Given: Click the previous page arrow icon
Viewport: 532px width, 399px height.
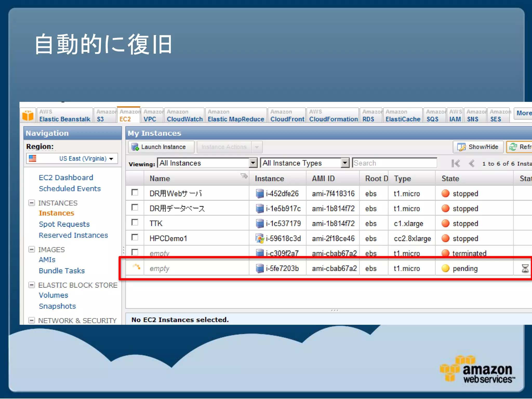Looking at the screenshot, I should tap(471, 163).
